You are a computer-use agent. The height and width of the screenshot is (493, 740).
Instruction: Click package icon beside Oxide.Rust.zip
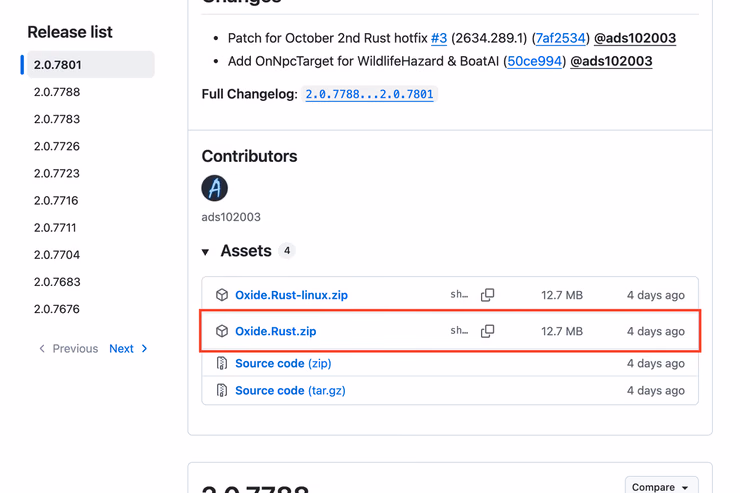point(222,331)
